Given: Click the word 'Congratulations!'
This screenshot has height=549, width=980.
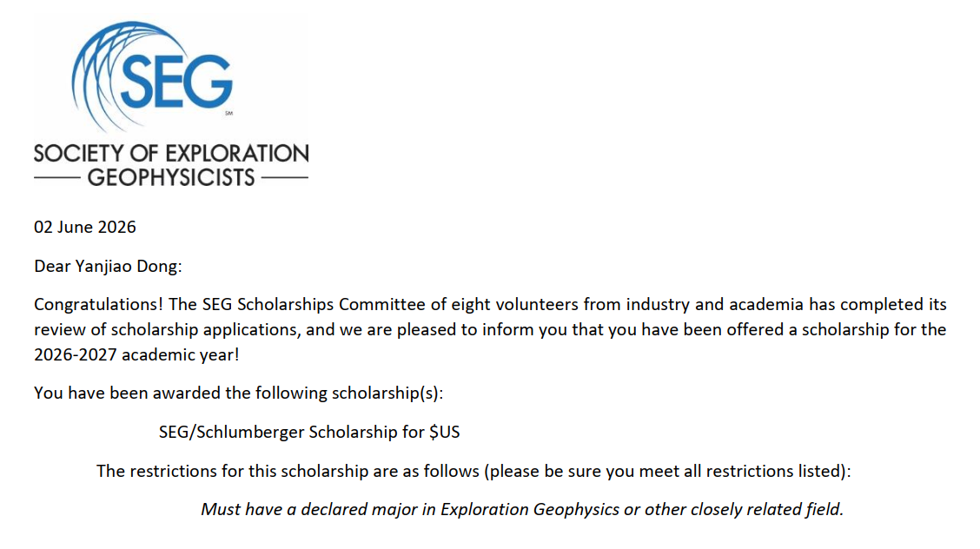Looking at the screenshot, I should pos(99,305).
